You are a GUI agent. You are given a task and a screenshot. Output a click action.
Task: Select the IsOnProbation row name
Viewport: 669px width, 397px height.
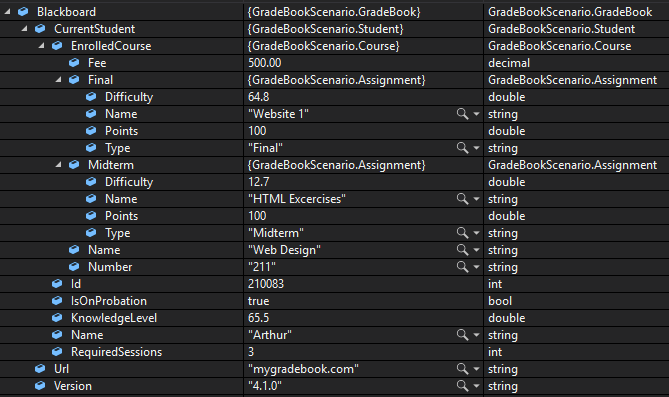pos(109,301)
